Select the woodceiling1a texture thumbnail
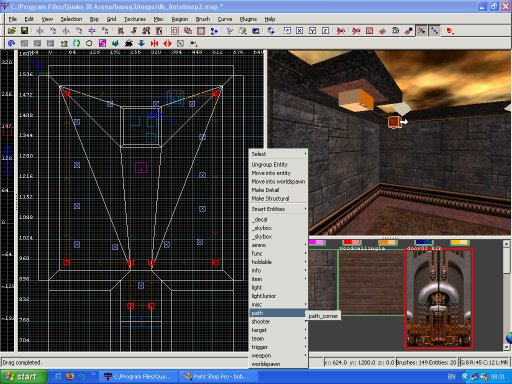Viewport: 512px width, 384px height. [371, 283]
